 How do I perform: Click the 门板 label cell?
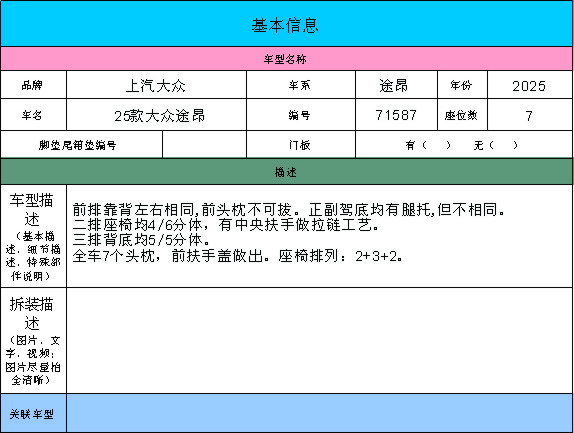point(301,145)
